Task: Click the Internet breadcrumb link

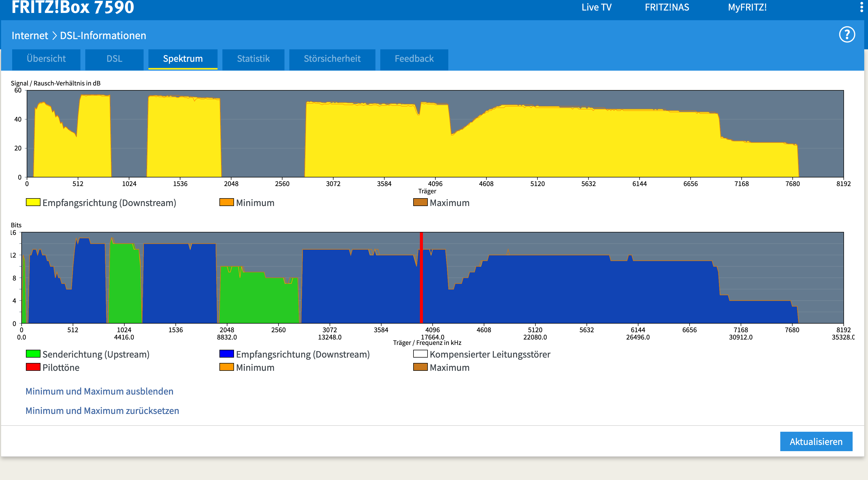Action: click(30, 36)
